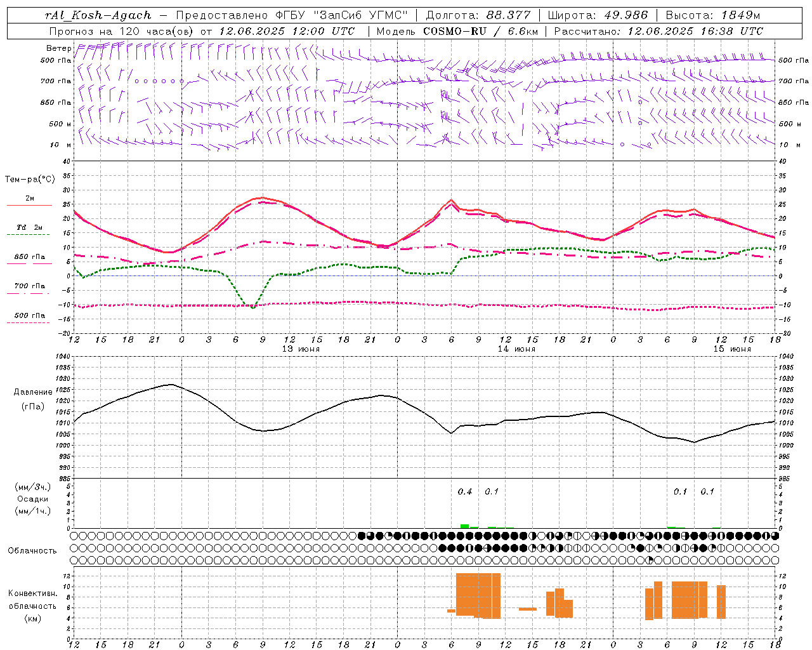Select the 14 июня date label

(516, 349)
